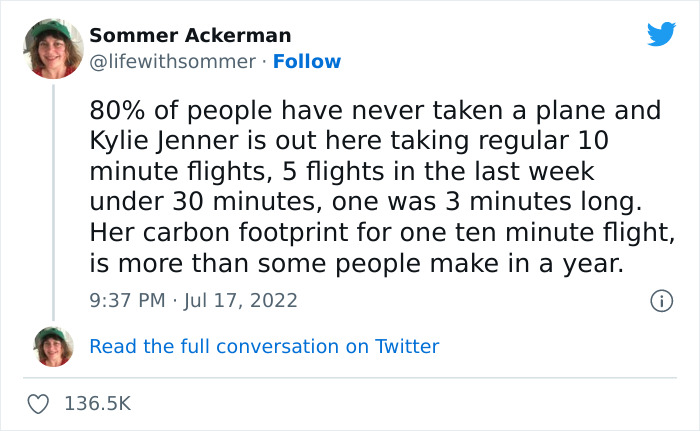Viewport: 700px width, 431px height.
Task: Read the full conversation on Twitter
Action: pos(264,347)
